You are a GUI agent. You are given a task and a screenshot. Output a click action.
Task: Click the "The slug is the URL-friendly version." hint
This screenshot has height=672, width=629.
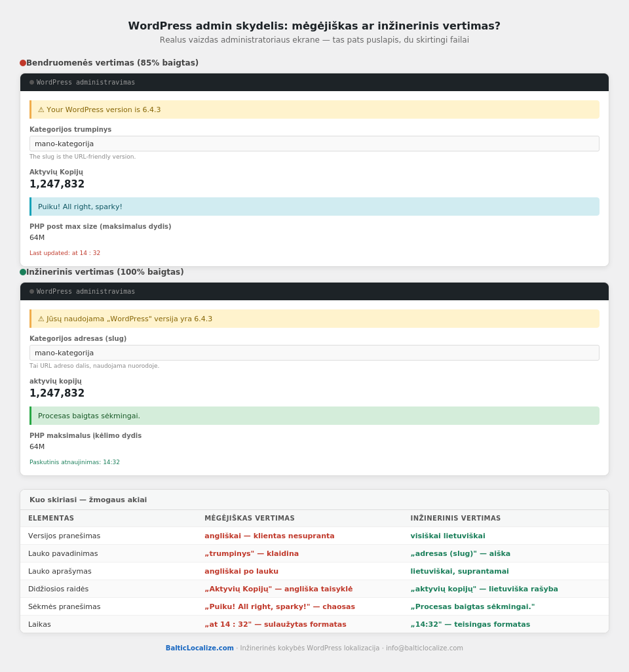tap(83, 157)
